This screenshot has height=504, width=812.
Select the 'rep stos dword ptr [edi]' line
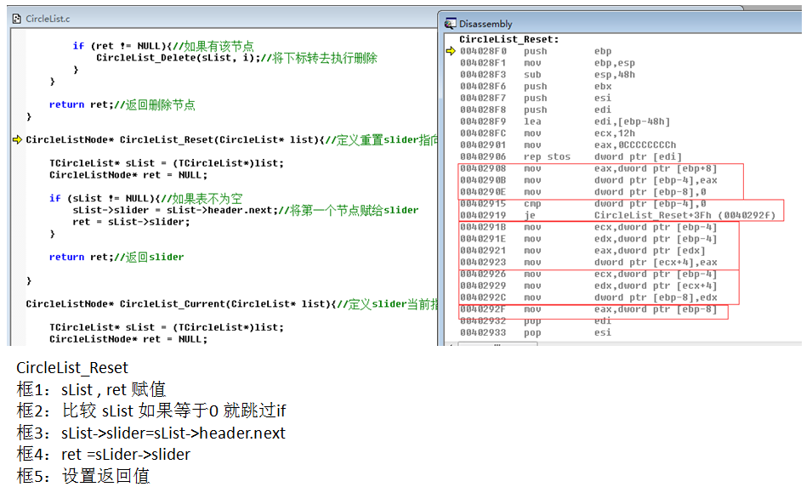571,156
